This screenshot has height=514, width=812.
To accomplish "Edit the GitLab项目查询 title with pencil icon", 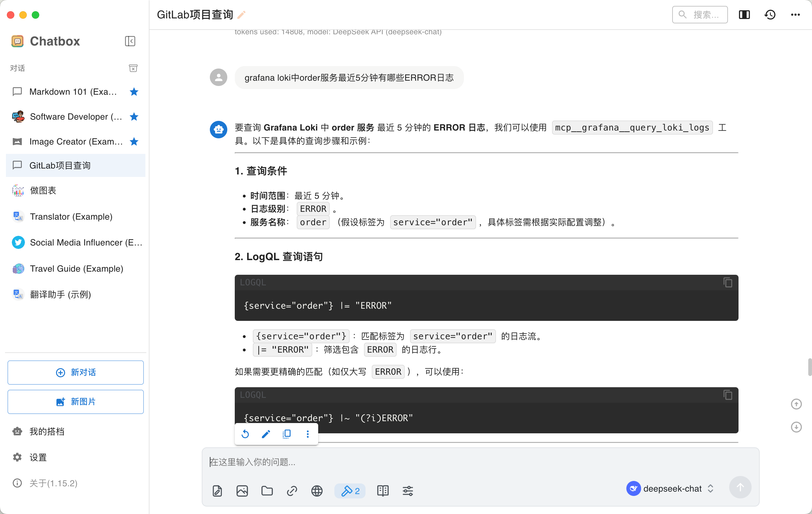I will tap(241, 15).
